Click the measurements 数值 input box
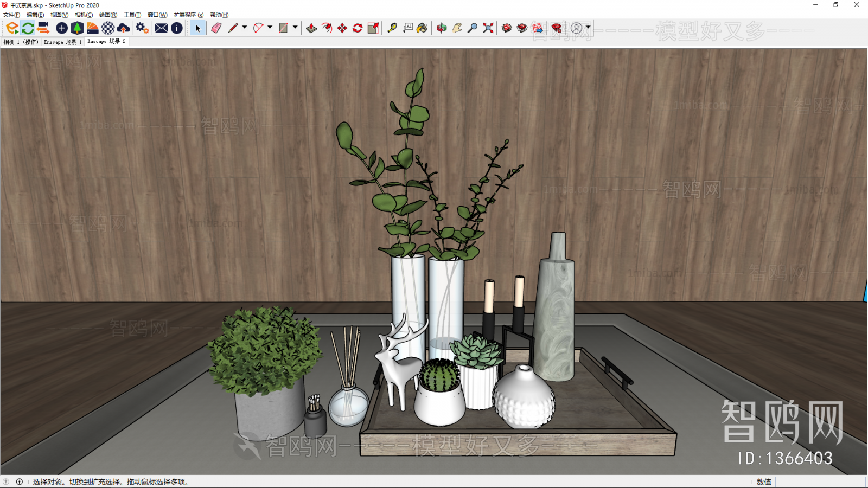This screenshot has width=868, height=488. (x=820, y=481)
